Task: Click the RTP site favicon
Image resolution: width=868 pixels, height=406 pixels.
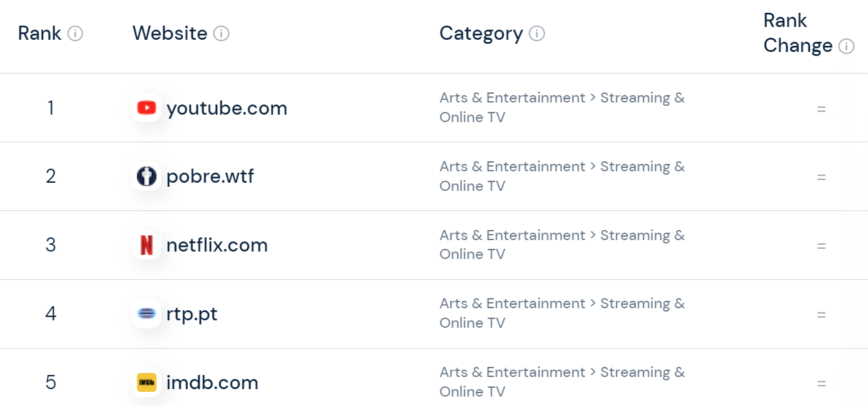Action: (x=146, y=314)
